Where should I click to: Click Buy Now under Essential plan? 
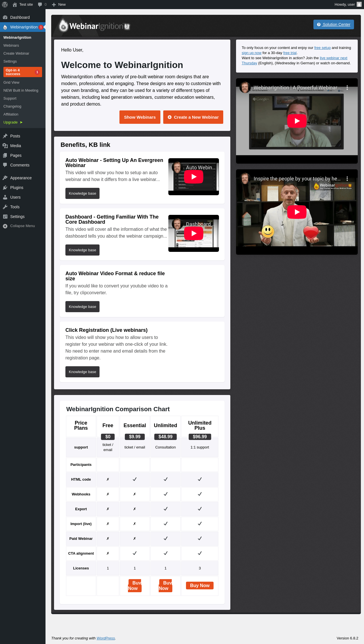point(135,586)
